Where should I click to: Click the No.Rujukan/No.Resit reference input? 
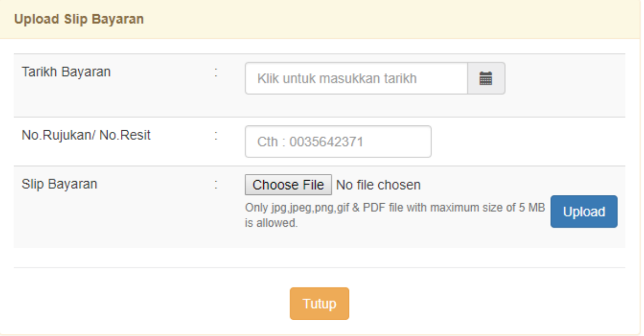338,142
